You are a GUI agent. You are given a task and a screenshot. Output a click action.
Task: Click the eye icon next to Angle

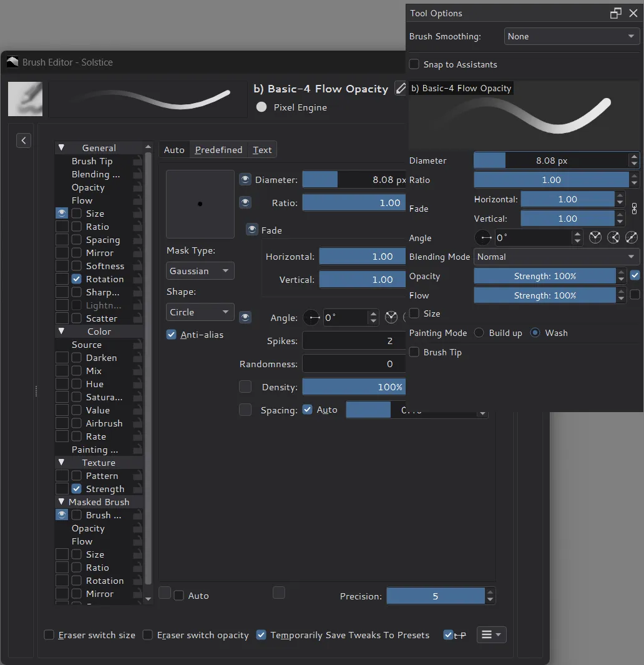[245, 317]
